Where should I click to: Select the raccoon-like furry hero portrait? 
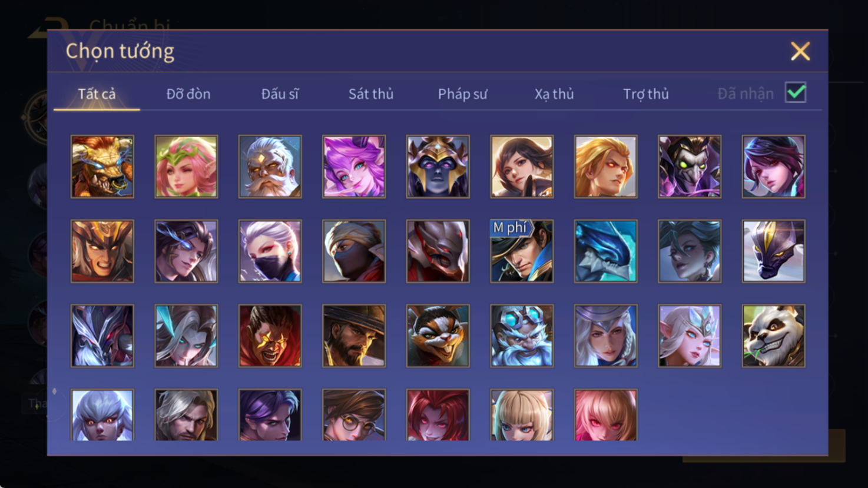(438, 336)
